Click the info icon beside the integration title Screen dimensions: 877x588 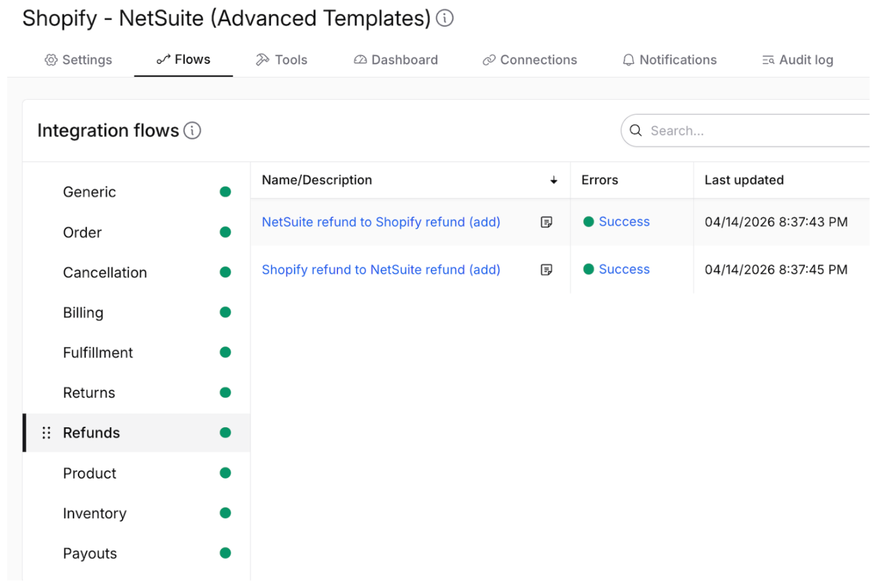click(x=445, y=18)
